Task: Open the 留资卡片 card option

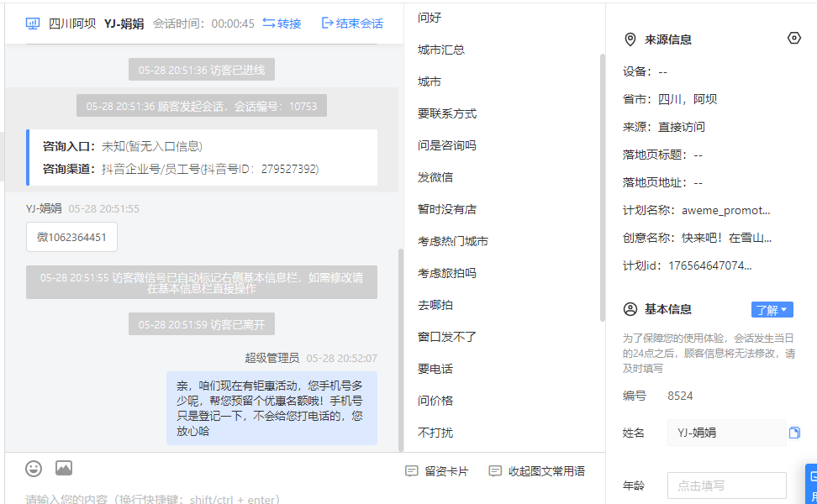Action: (437, 471)
